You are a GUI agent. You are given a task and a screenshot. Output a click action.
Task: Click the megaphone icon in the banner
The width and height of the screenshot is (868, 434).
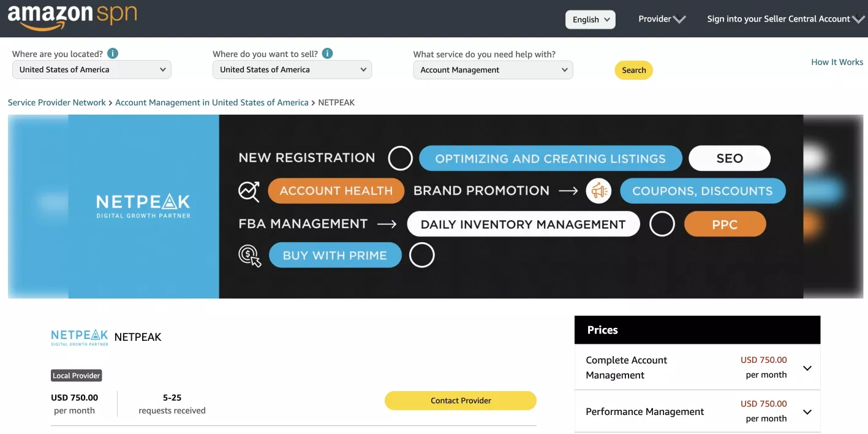pyautogui.click(x=598, y=191)
